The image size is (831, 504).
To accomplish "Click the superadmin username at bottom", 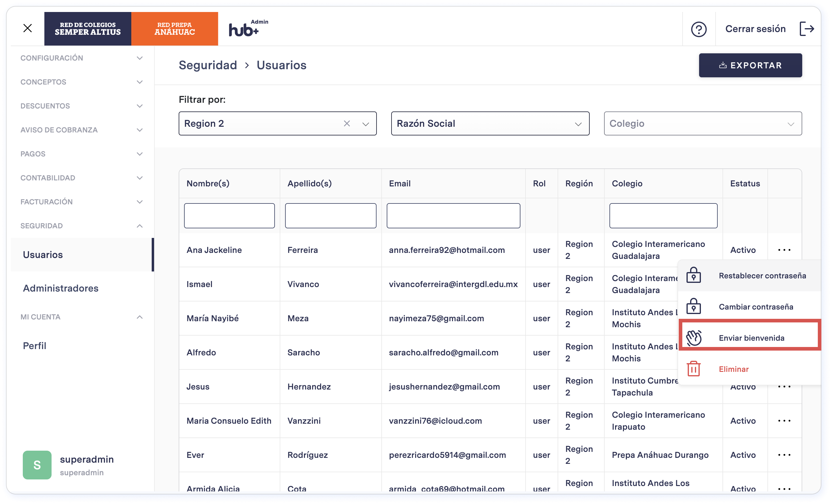I will (87, 459).
